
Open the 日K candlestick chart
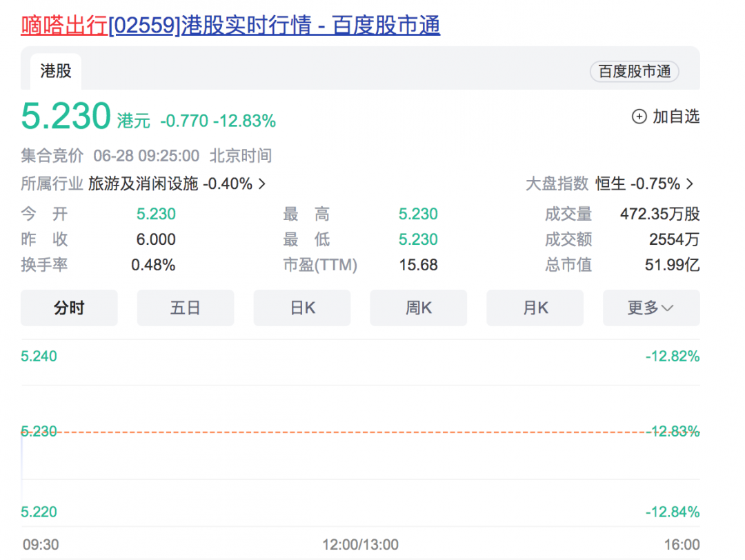[x=301, y=308]
